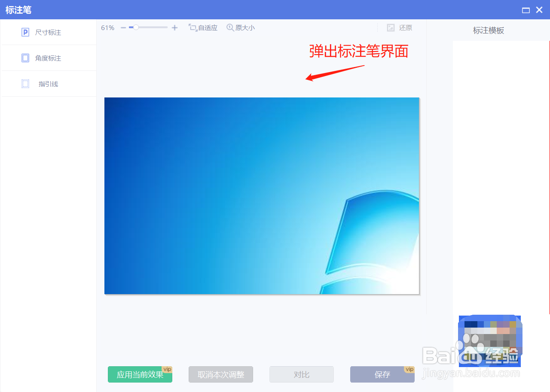Click the 保存 save button
Image resolution: width=550 pixels, height=392 pixels.
click(382, 374)
